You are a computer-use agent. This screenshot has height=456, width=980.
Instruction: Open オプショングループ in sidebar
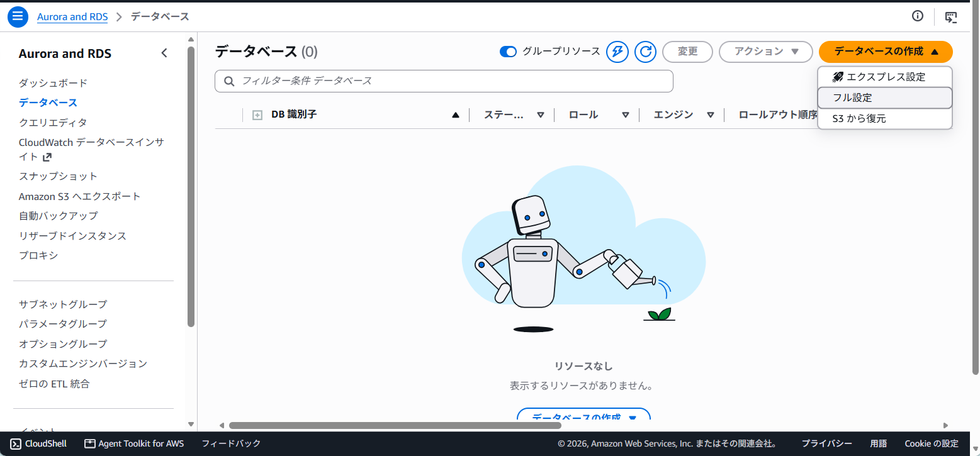tap(63, 344)
